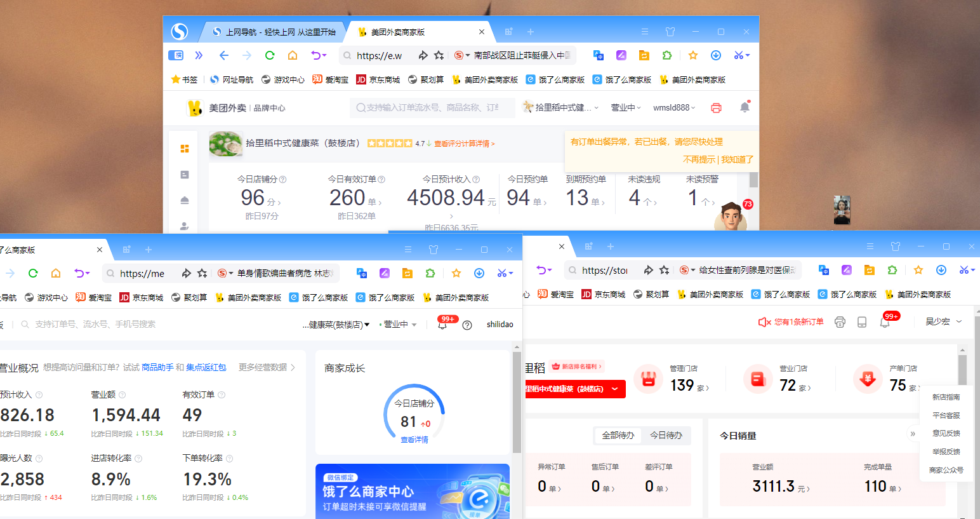Reload page in Ele.me browser window
This screenshot has height=519, width=980.
(x=33, y=273)
